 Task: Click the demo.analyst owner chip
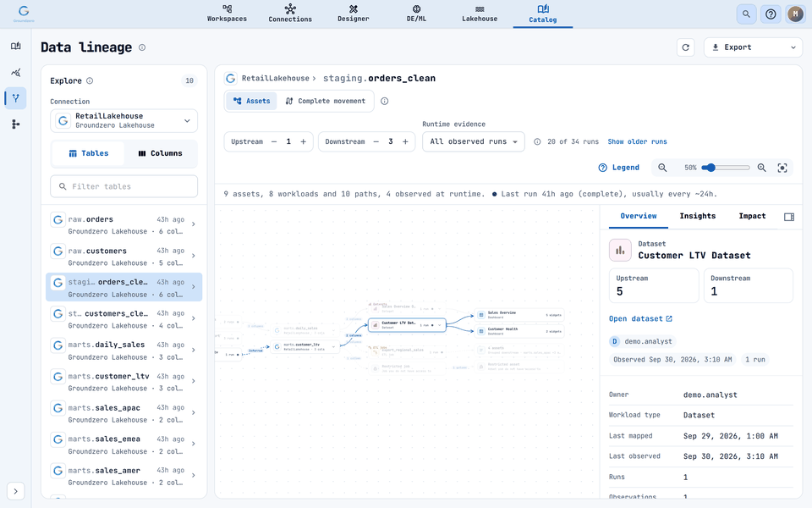click(x=642, y=341)
